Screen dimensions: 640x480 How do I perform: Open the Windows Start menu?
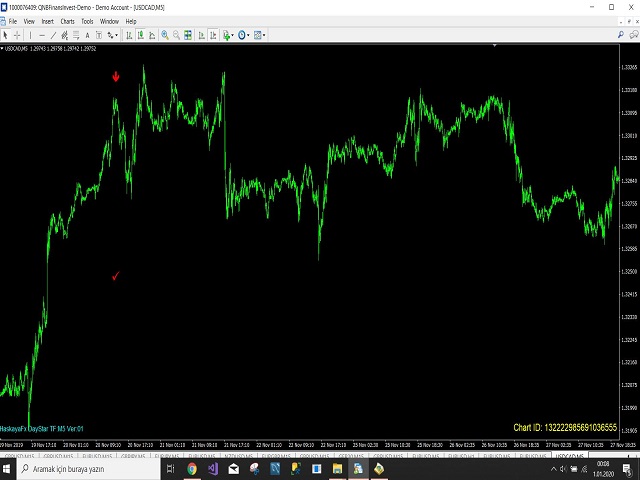[x=8, y=469]
